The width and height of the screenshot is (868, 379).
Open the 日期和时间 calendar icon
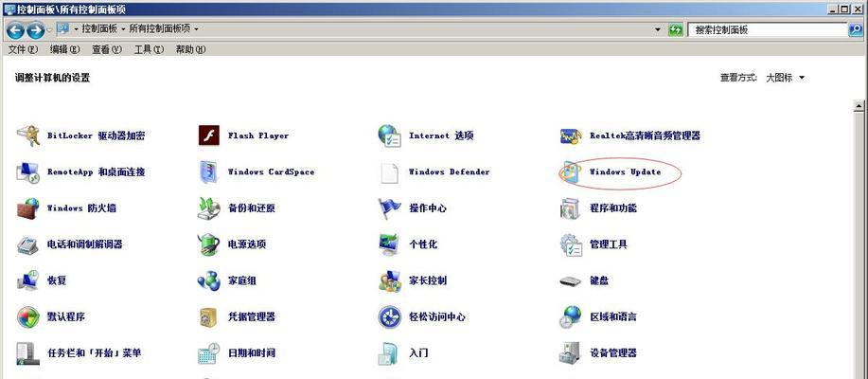208,353
